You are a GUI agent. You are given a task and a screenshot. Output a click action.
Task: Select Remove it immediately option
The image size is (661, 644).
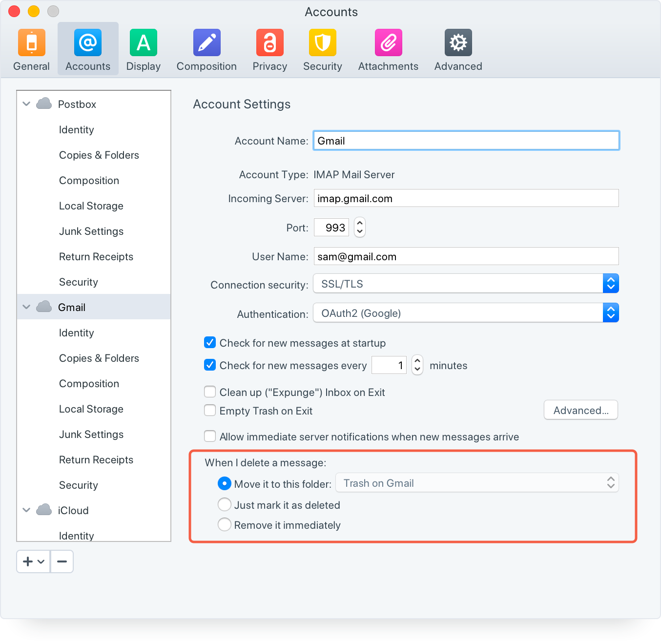click(224, 524)
